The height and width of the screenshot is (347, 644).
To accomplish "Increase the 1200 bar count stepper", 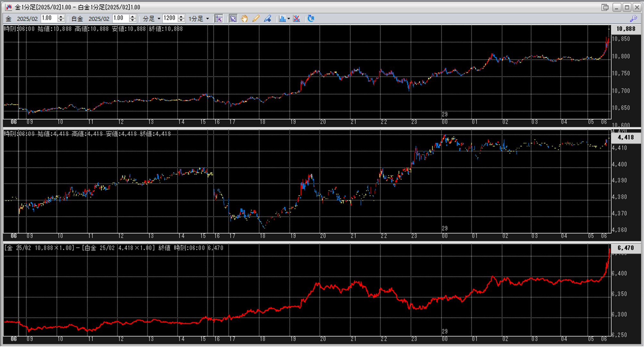I will [x=181, y=17].
